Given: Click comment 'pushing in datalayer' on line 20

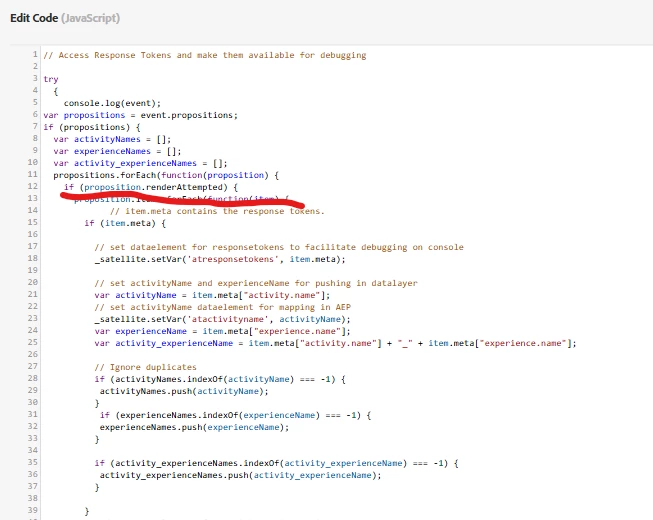Looking at the screenshot, I should (366, 283).
